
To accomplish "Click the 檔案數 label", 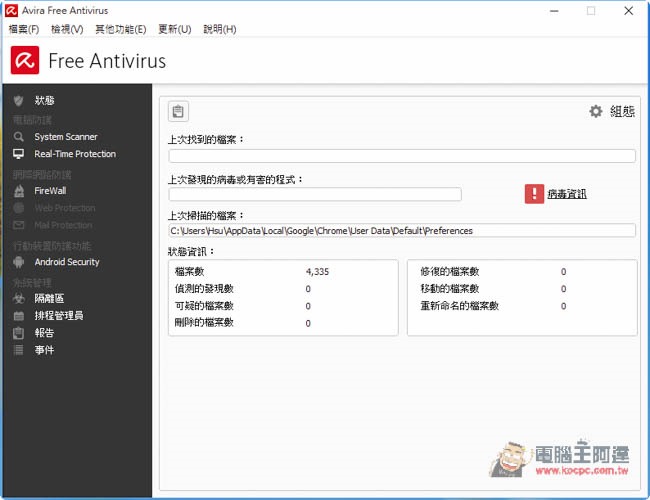I will point(189,272).
